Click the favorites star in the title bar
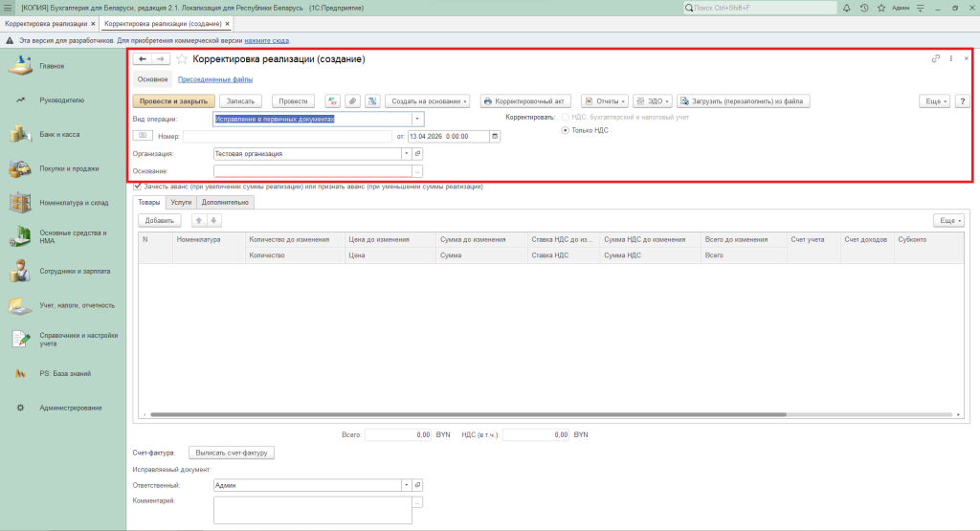Viewport: 980px width, 531px height. tap(880, 8)
